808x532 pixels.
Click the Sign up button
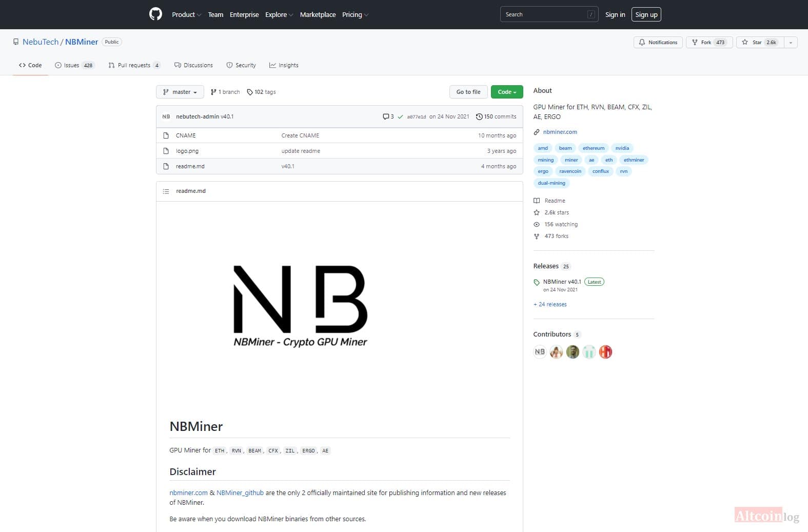point(646,15)
